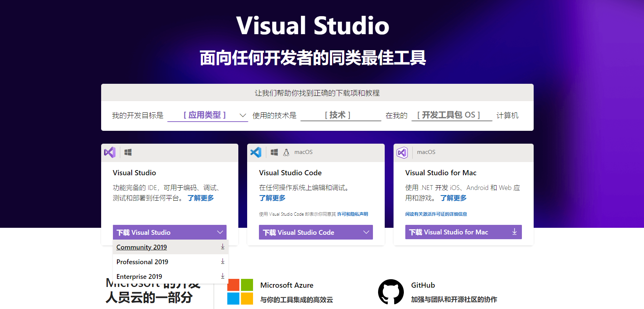Click 了解更多 link under Visual Studio Code

tap(272, 198)
